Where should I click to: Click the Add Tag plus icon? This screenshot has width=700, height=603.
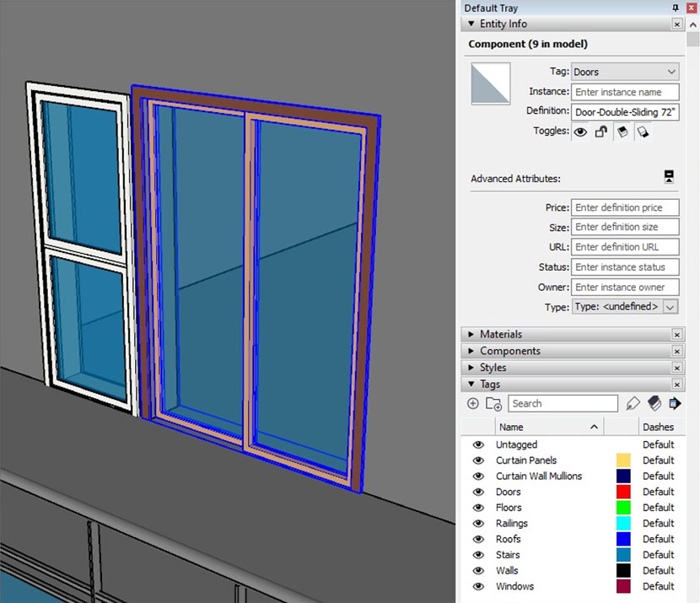(472, 404)
